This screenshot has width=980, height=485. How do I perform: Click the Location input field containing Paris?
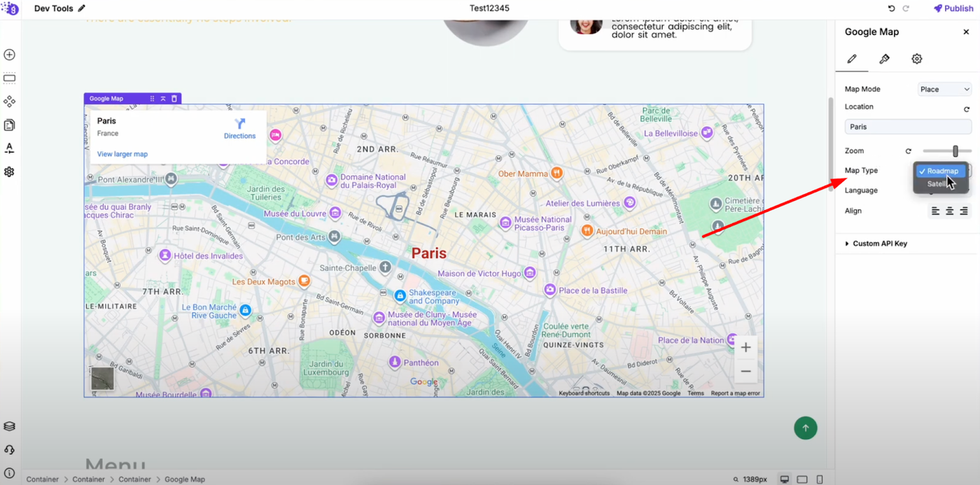[908, 127]
